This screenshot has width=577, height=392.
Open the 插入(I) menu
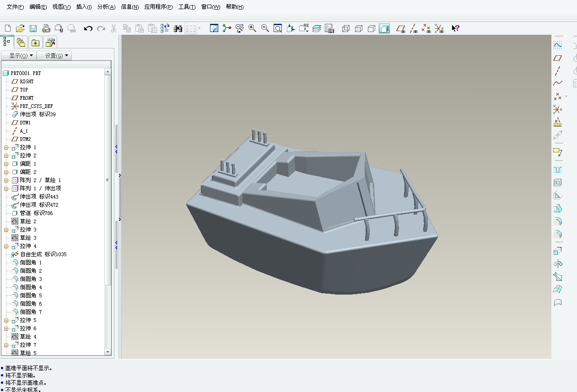coord(84,7)
